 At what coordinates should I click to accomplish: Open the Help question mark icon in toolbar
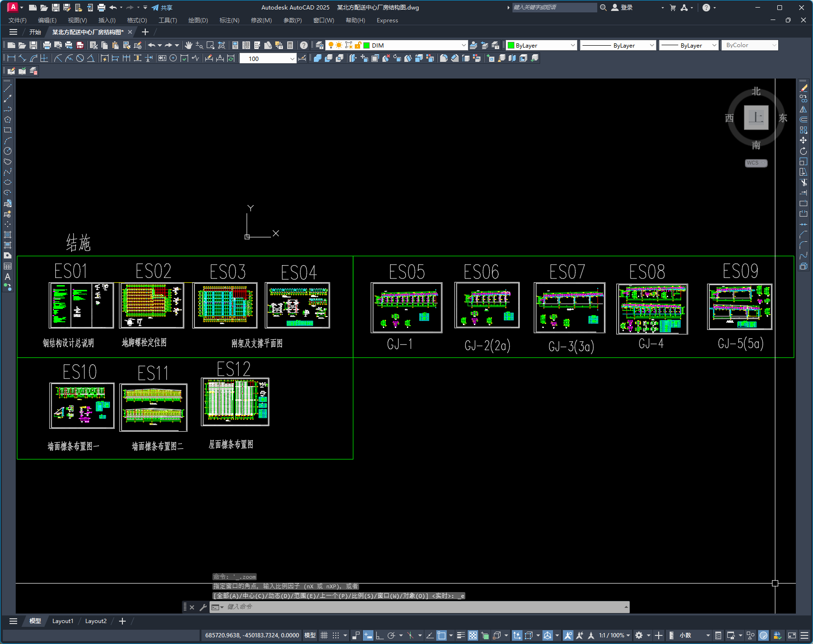[304, 45]
